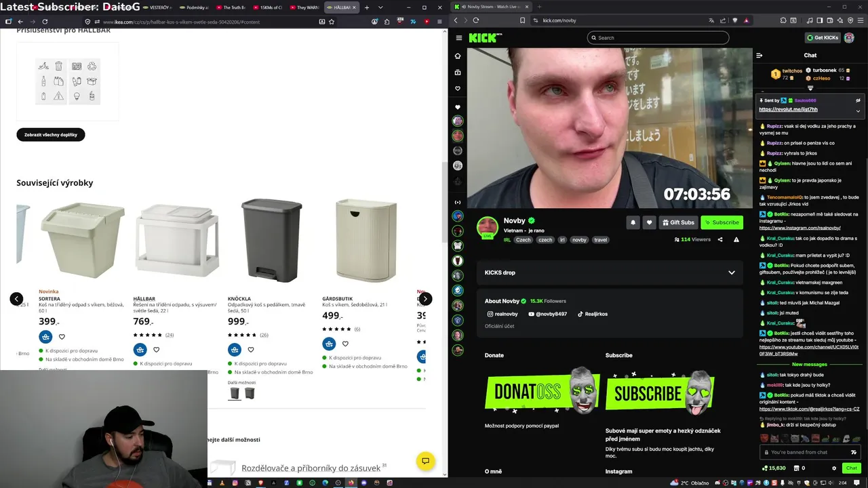
Task: Select Czech tag on Novby stream
Action: [523, 240]
